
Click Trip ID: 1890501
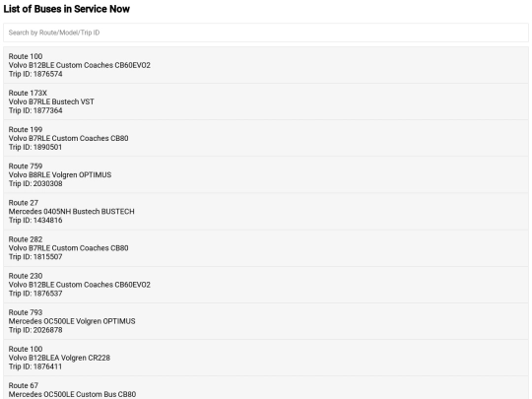[x=35, y=147]
